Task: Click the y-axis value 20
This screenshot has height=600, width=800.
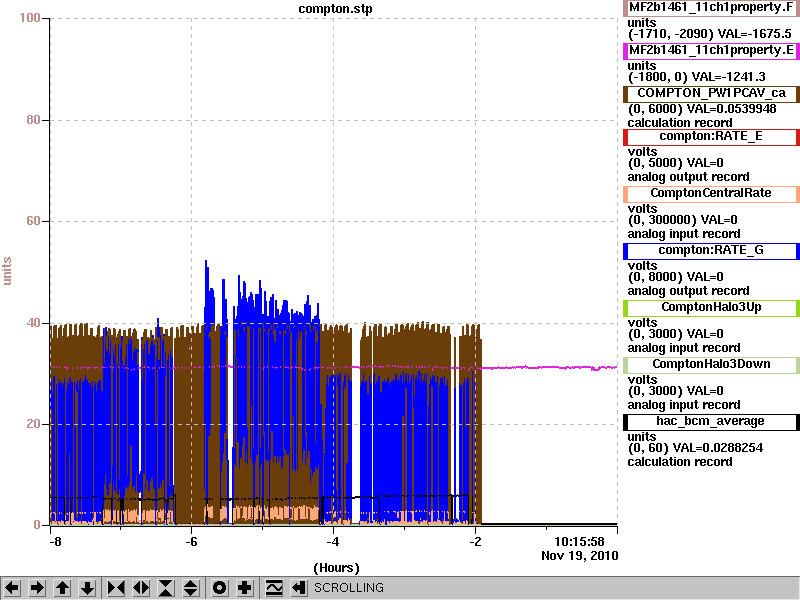Action: point(33,423)
